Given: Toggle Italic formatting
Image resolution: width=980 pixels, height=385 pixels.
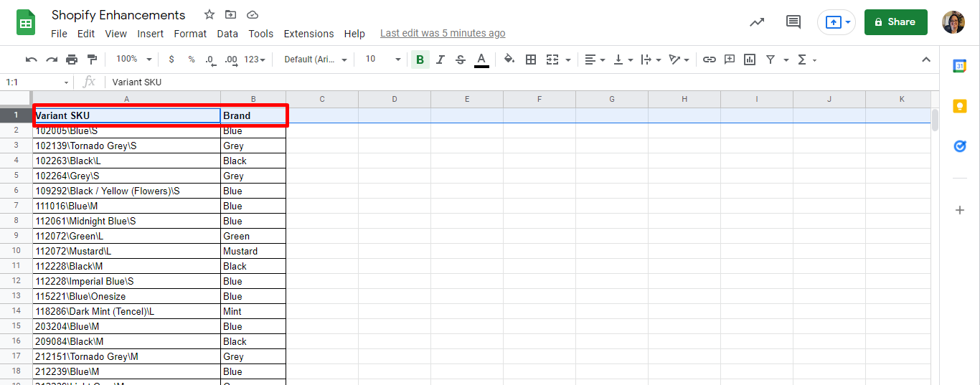Looking at the screenshot, I should [x=440, y=60].
